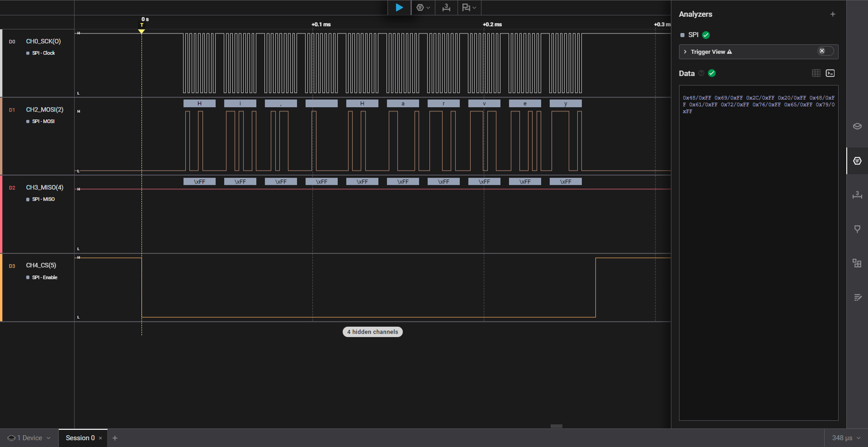
Task: Open the Extensions sidebar panel
Action: (857, 263)
